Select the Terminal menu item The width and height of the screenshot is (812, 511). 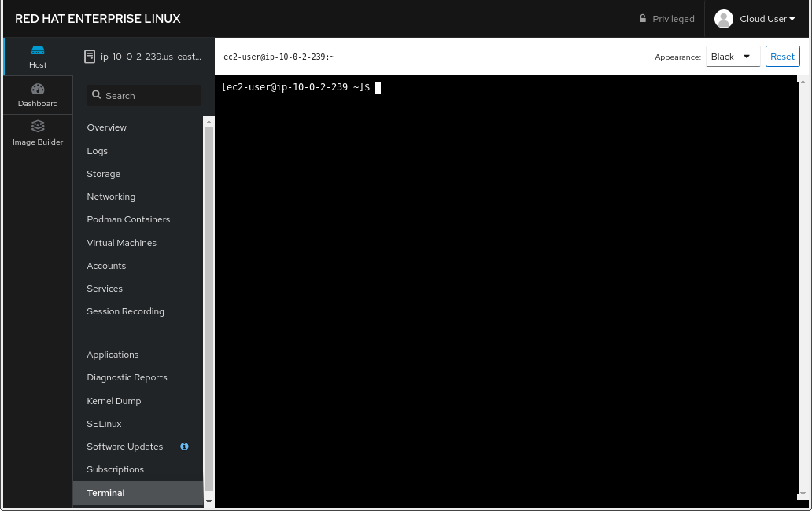(x=138, y=493)
